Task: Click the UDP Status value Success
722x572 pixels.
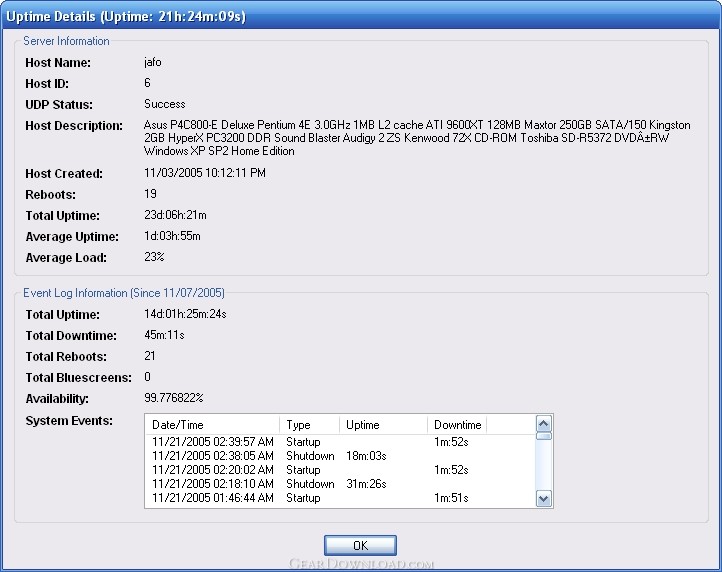Action: coord(164,104)
